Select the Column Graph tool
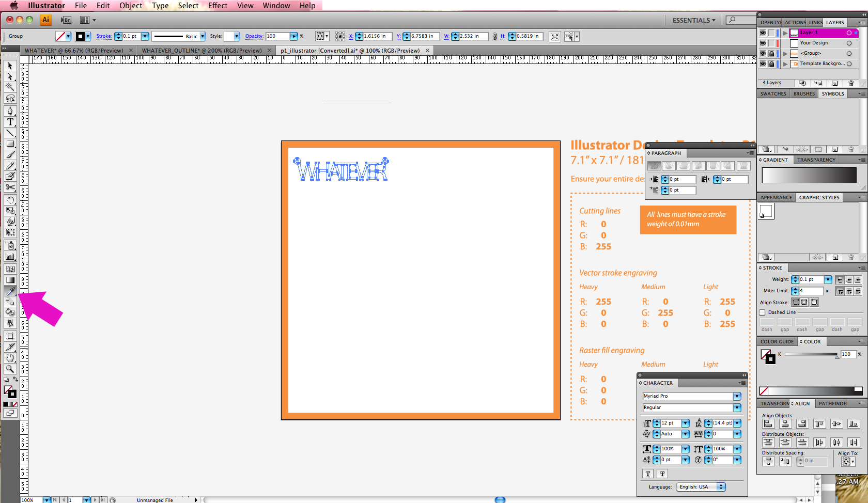Screen dimensions: 868x503 pos(10,256)
